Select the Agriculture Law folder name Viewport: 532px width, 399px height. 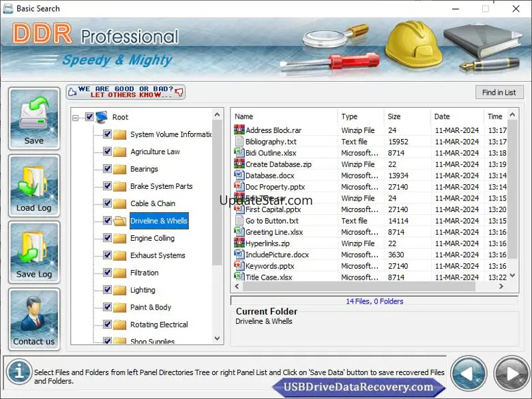point(155,151)
